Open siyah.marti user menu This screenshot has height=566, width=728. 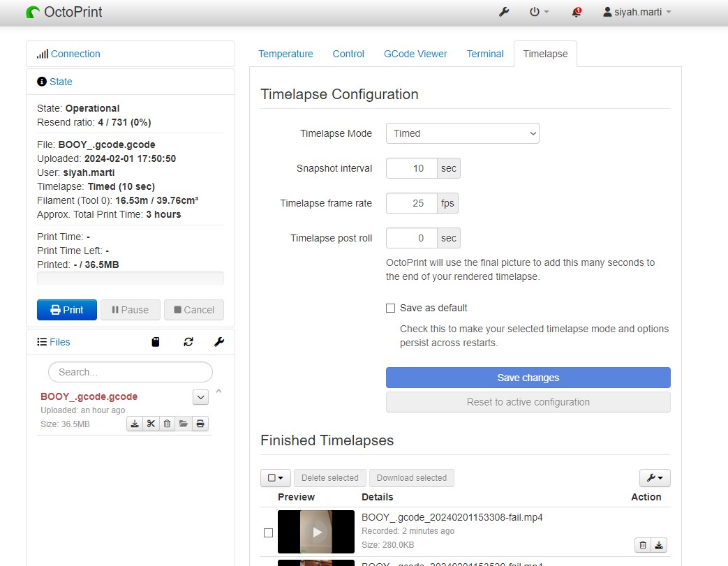point(637,12)
